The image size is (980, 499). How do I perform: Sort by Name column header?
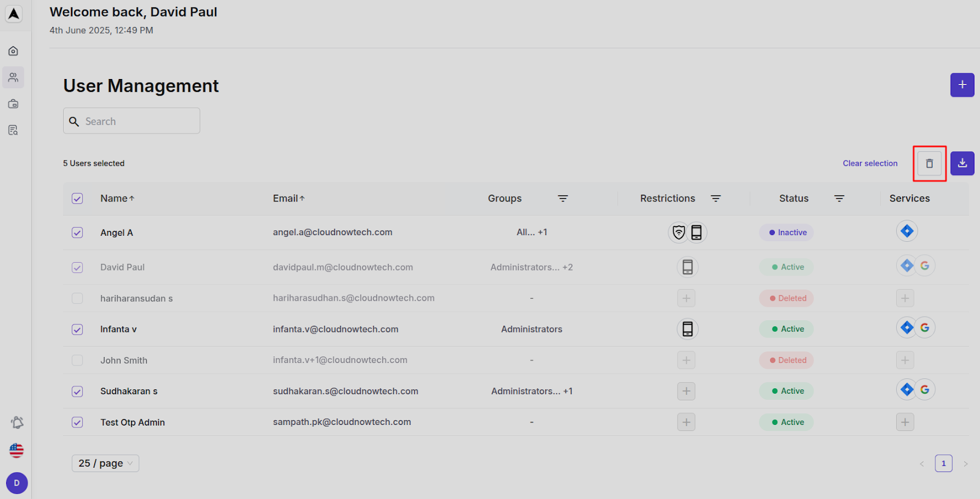[118, 198]
